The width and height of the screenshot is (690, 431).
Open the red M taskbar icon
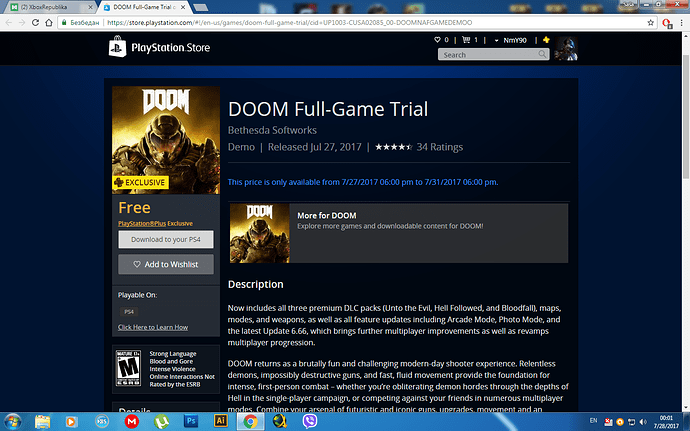click(x=132, y=421)
